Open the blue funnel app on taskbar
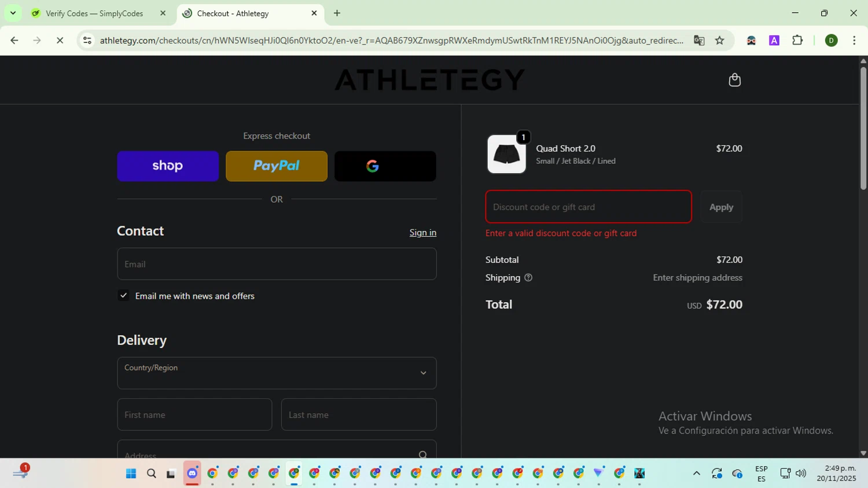Image resolution: width=868 pixels, height=488 pixels. click(599, 474)
